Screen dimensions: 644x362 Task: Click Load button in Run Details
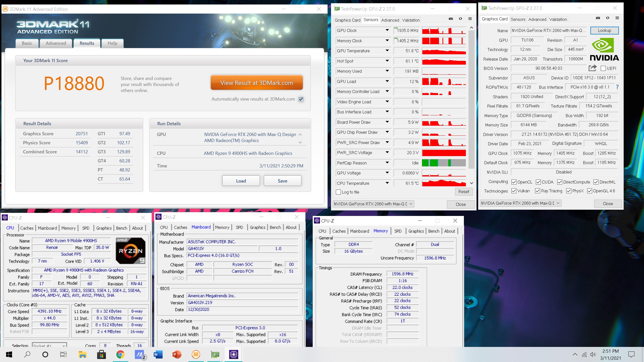[241, 181]
